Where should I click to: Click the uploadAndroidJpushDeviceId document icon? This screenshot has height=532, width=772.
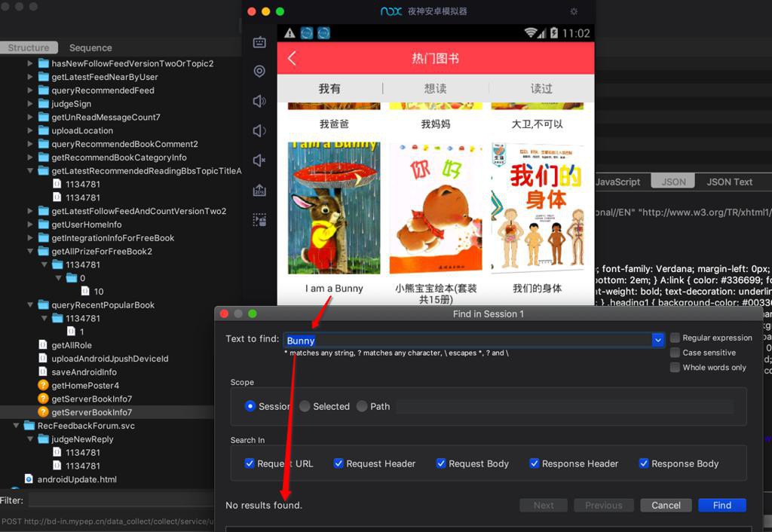[43, 358]
